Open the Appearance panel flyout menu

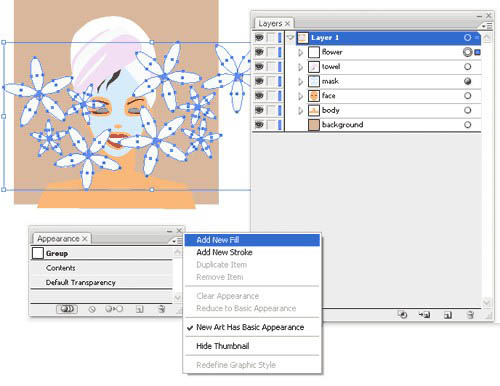click(x=177, y=241)
